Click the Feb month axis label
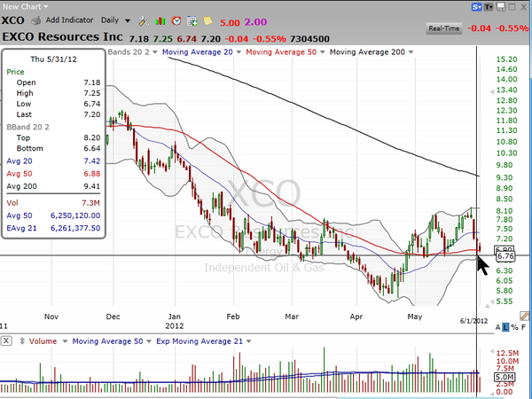Screen dimensions: 532x399 233,317
